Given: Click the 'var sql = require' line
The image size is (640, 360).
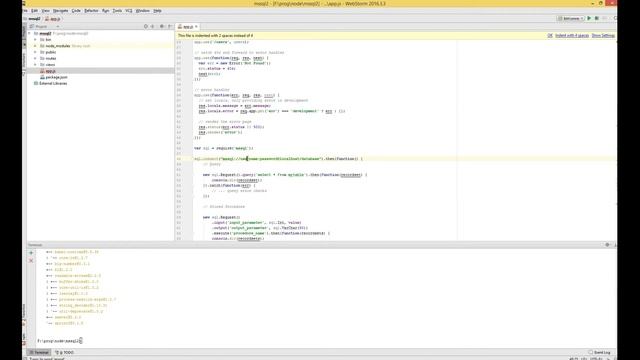Looking at the screenshot, I should coord(224,148).
